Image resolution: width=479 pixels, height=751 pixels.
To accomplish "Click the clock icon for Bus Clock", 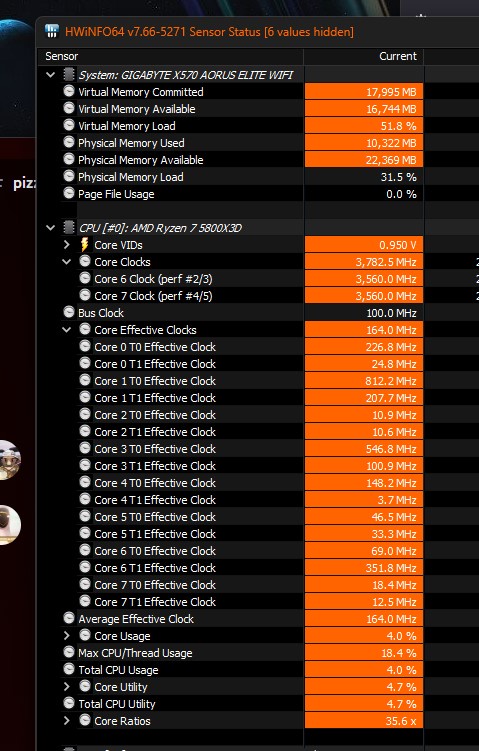I will [x=69, y=312].
